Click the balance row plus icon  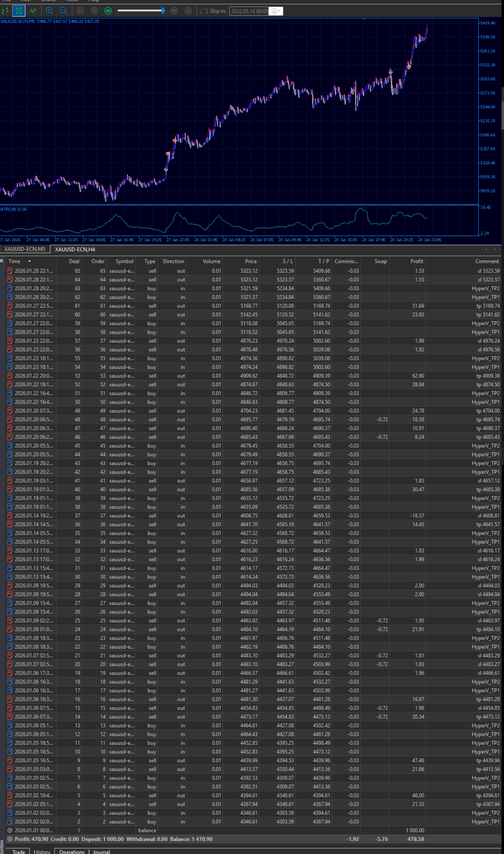click(x=10, y=830)
